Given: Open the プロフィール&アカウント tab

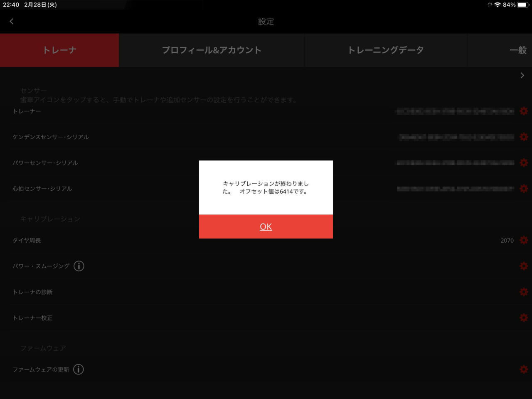Looking at the screenshot, I should pos(212,50).
